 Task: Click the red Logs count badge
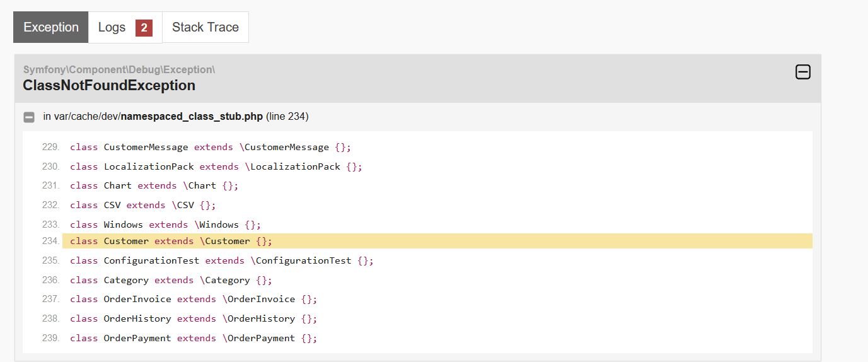(144, 28)
